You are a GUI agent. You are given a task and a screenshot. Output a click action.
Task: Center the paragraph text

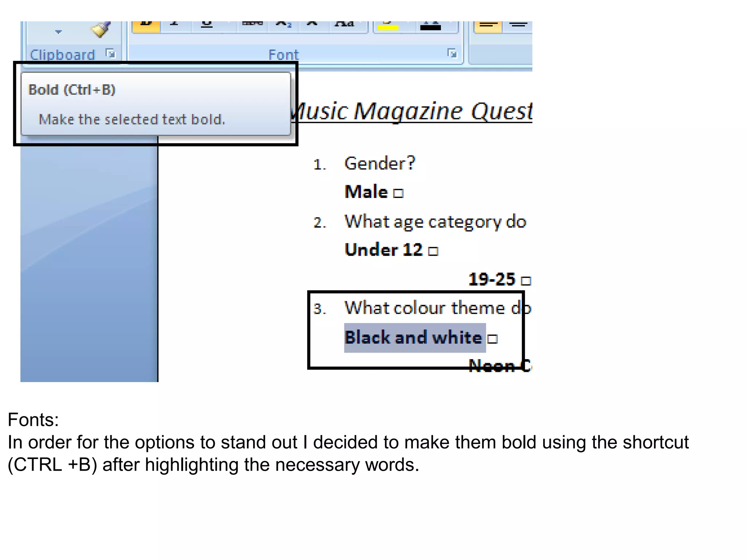click(x=518, y=27)
